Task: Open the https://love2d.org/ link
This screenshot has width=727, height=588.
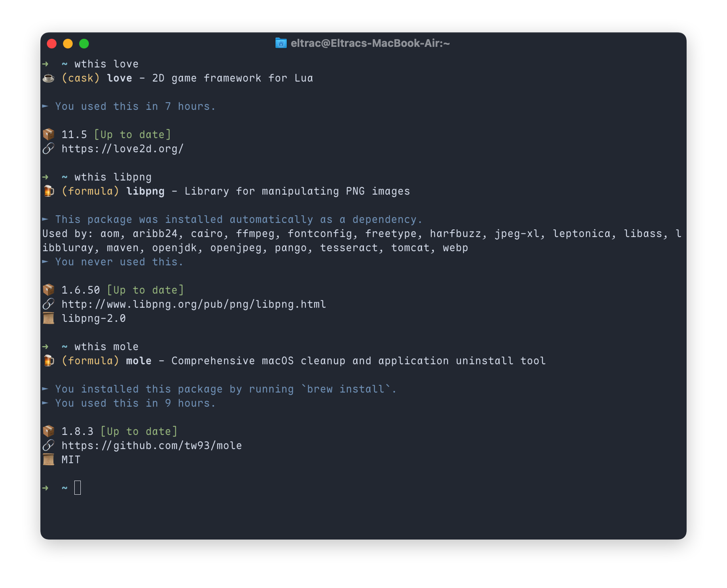Action: 122,149
